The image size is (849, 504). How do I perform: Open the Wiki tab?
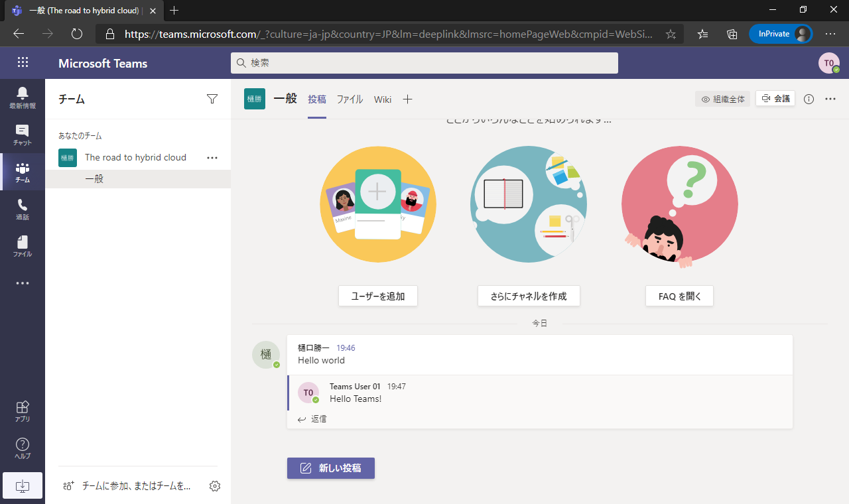tap(383, 99)
